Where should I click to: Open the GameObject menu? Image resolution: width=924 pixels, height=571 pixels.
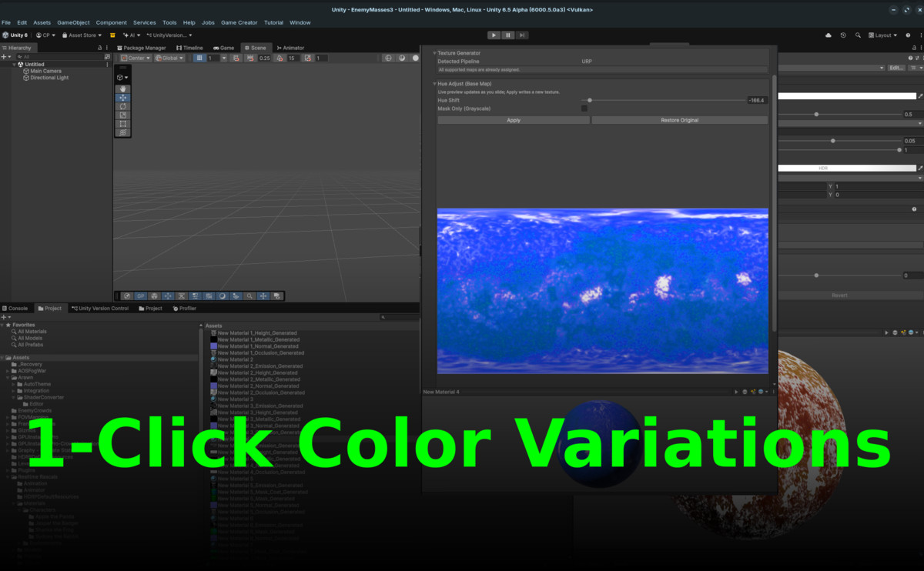[73, 22]
